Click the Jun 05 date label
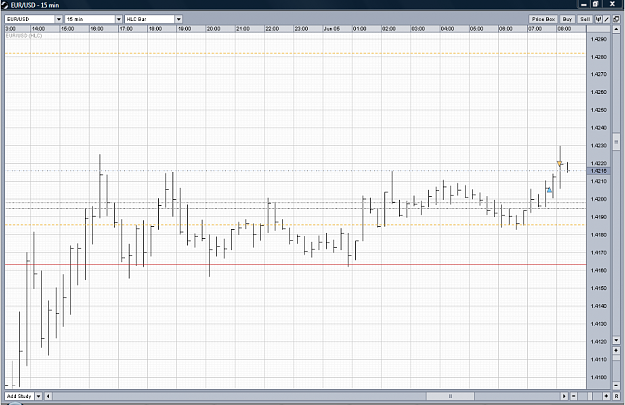The width and height of the screenshot is (625, 405). pyautogui.click(x=332, y=29)
